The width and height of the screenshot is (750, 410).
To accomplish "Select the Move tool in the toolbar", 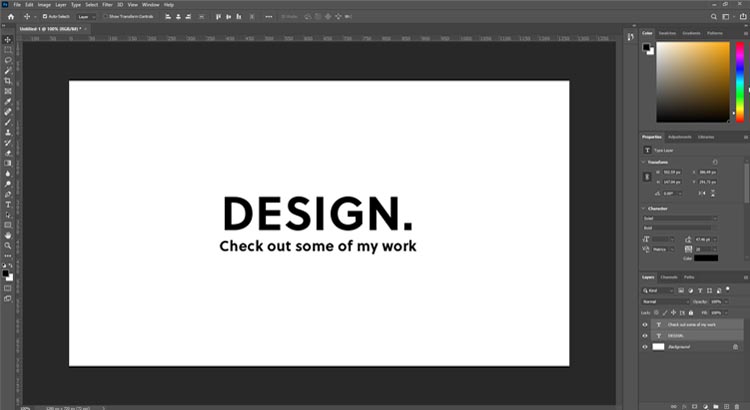I will click(8, 39).
